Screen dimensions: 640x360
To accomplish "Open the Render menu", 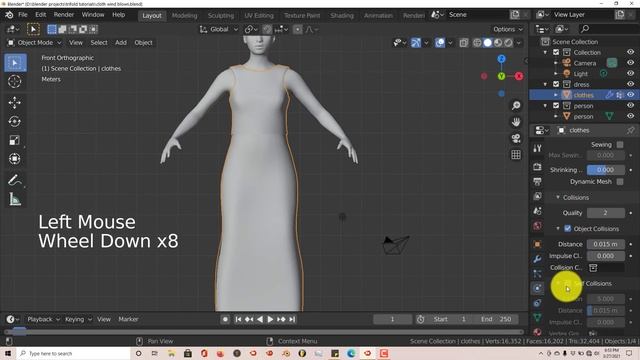I will tap(64, 15).
